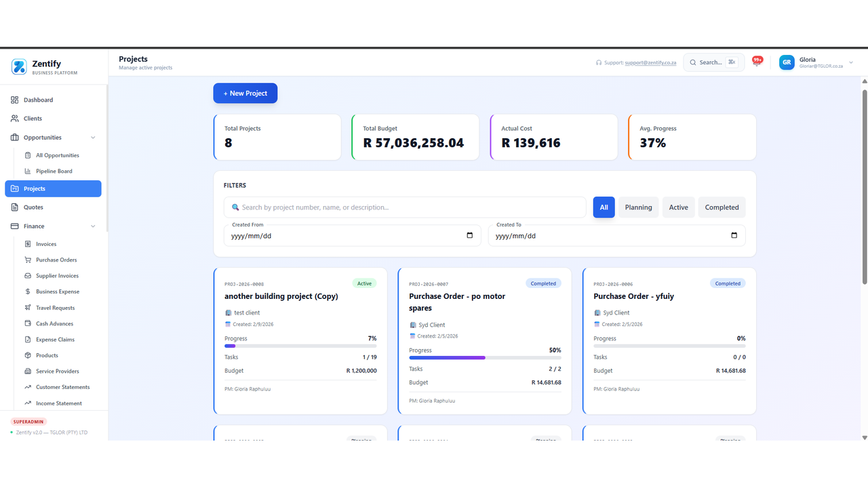Click the support headset icon
This screenshot has width=868, height=488.
click(x=599, y=62)
